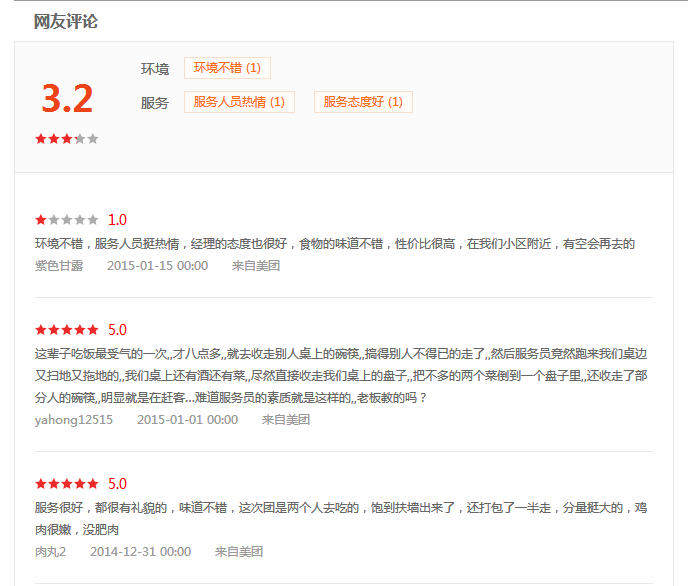Click the 环境 category label

(x=155, y=69)
